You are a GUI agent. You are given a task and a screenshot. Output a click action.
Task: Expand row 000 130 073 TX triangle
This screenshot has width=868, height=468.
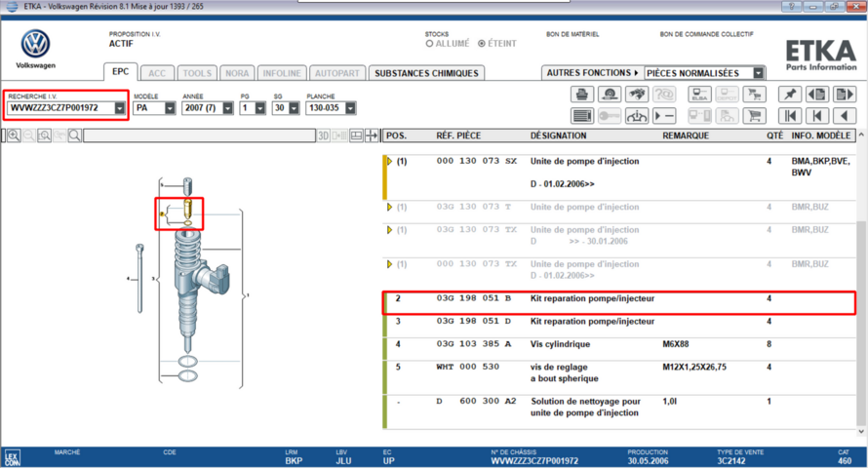point(390,264)
